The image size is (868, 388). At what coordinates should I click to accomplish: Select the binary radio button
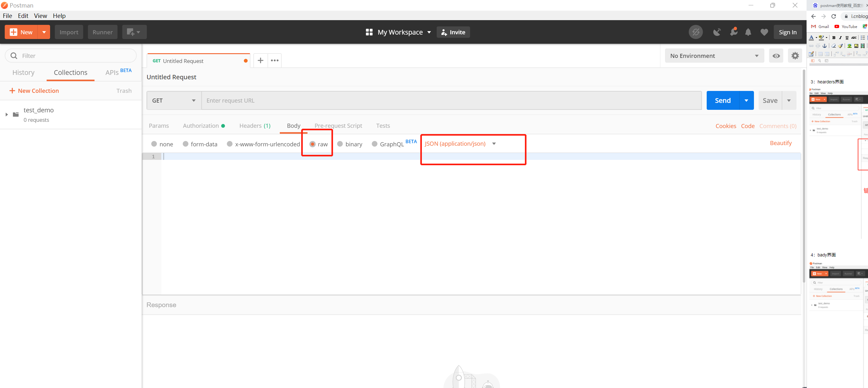pos(340,144)
